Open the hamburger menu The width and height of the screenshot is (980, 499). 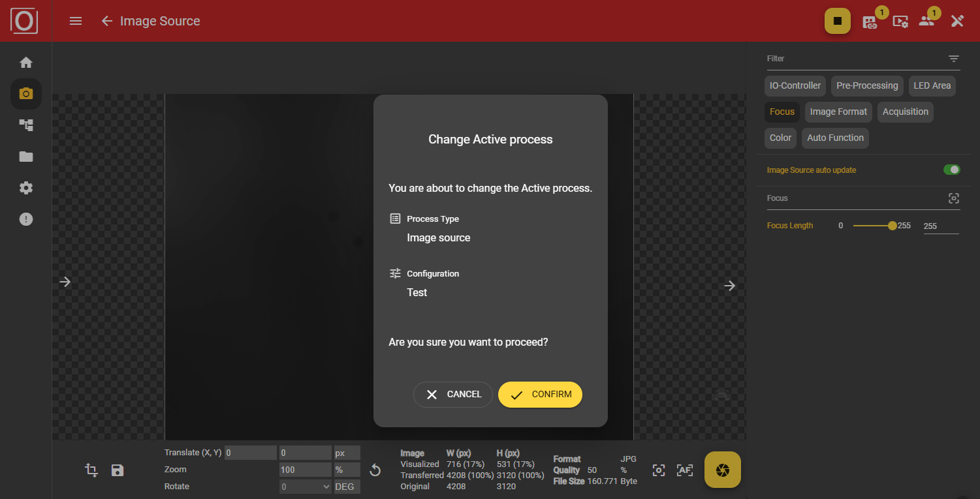coord(75,20)
